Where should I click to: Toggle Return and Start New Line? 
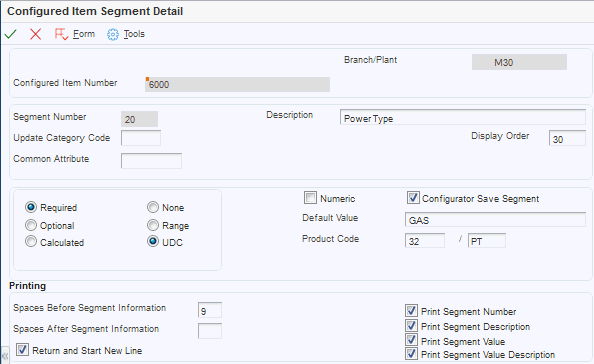22,350
